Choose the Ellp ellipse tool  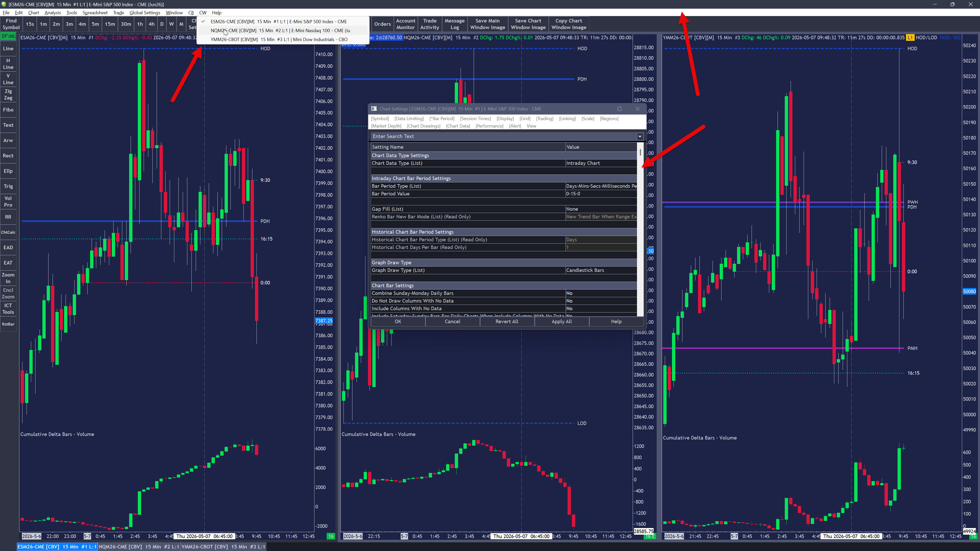[x=8, y=171]
